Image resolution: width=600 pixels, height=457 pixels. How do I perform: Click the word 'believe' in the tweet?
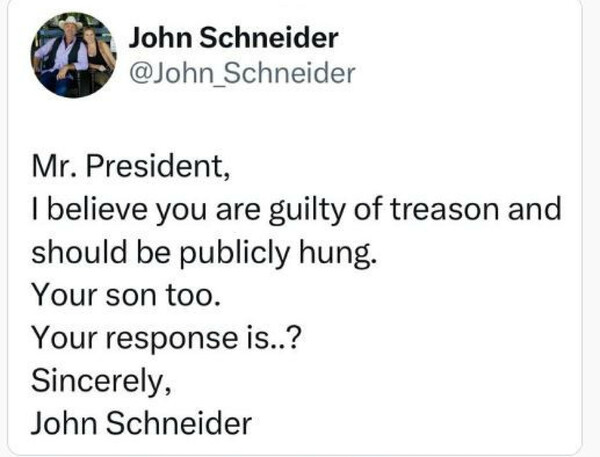pyautogui.click(x=98, y=209)
